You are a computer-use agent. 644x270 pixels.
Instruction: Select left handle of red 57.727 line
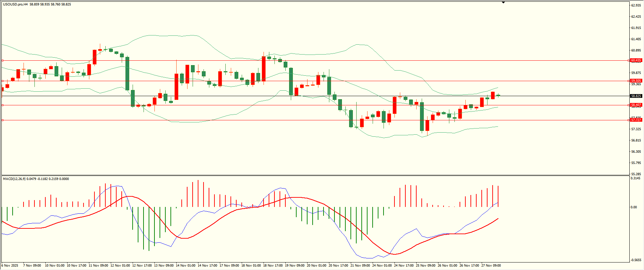point(3,120)
